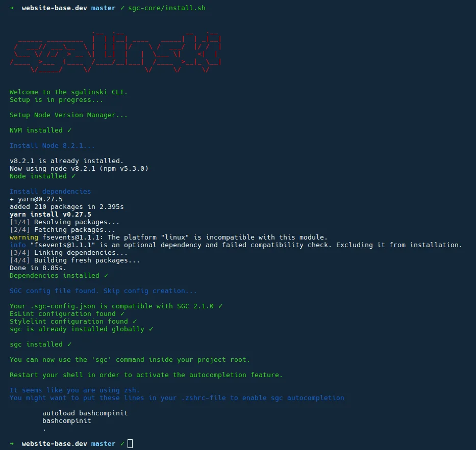Viewport: 476px width, 450px height.
Task: Click the "SGC config file found" message
Action: (103, 291)
